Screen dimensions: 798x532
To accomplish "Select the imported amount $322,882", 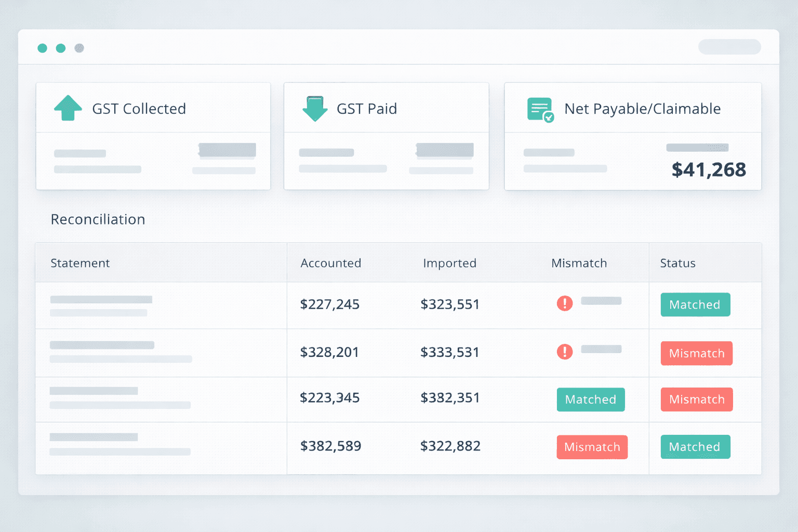I will 450,446.
